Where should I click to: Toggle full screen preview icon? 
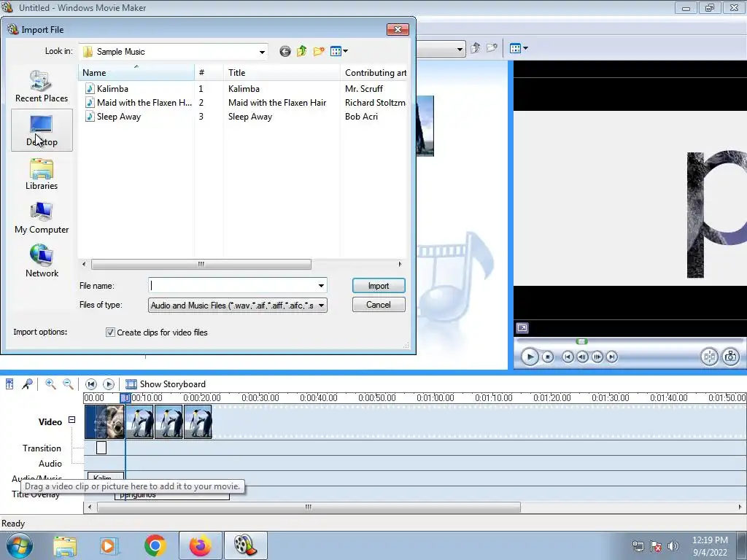pyautogui.click(x=522, y=328)
